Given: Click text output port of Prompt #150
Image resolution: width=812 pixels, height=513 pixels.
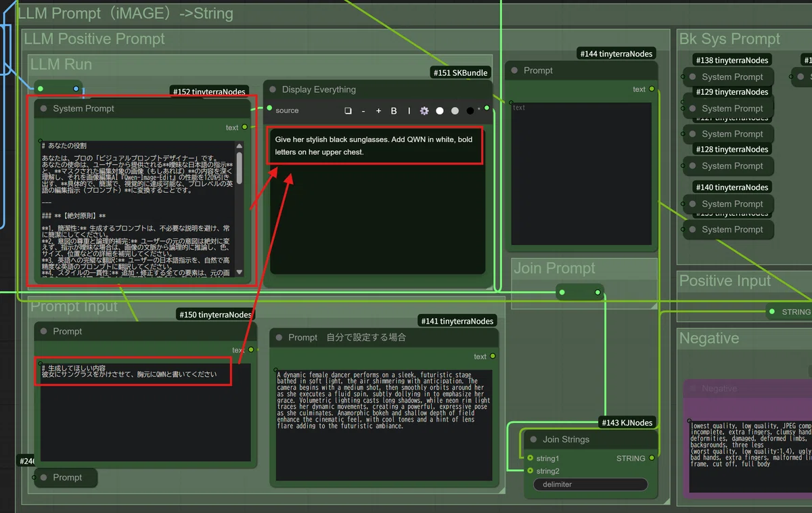Looking at the screenshot, I should pyautogui.click(x=251, y=350).
